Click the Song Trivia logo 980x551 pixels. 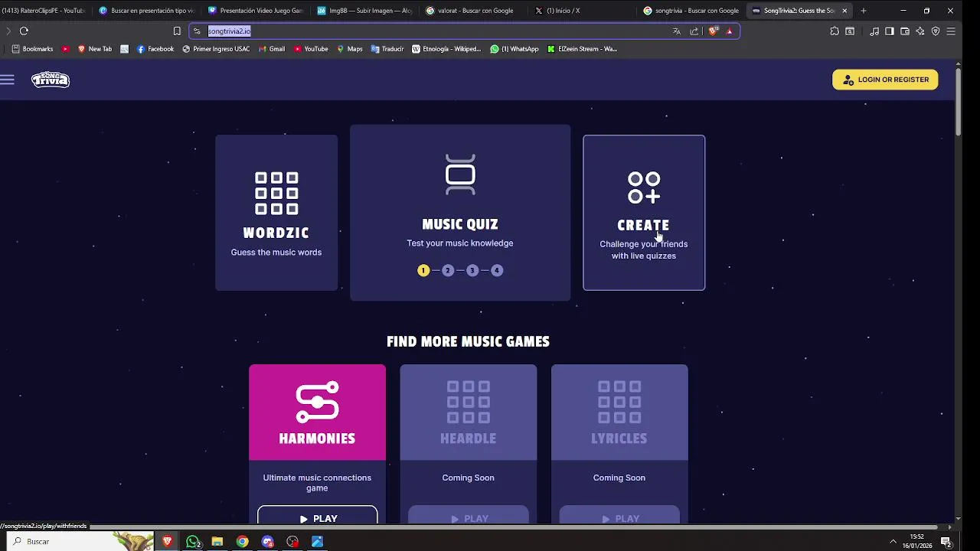51,80
